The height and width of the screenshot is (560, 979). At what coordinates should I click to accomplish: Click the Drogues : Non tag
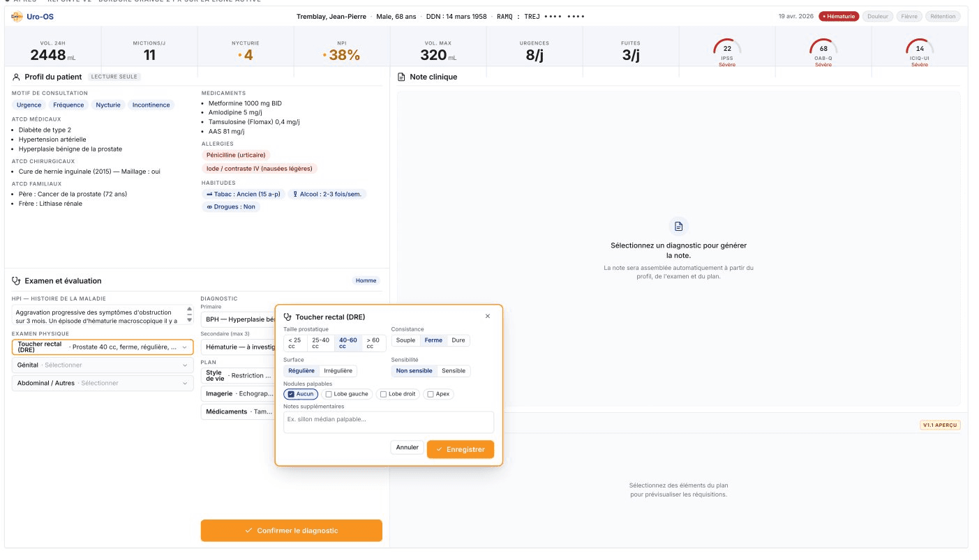[230, 207]
